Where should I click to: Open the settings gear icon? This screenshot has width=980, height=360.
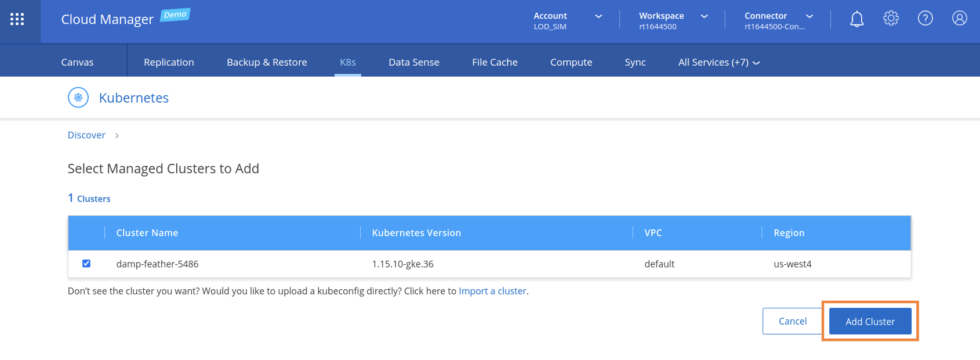891,19
